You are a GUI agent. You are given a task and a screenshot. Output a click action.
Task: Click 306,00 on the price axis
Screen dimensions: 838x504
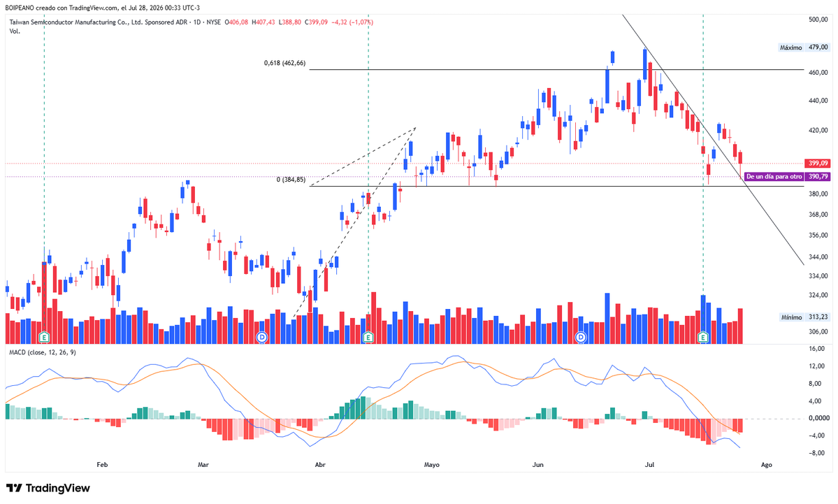tap(818, 332)
